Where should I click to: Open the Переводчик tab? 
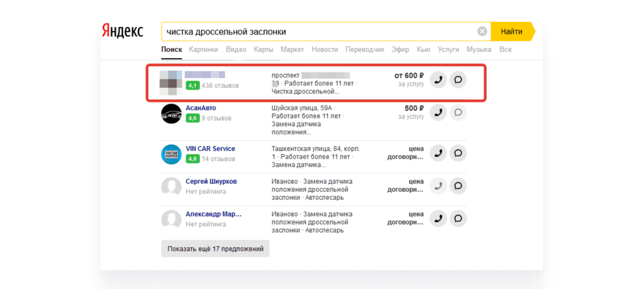pos(365,49)
